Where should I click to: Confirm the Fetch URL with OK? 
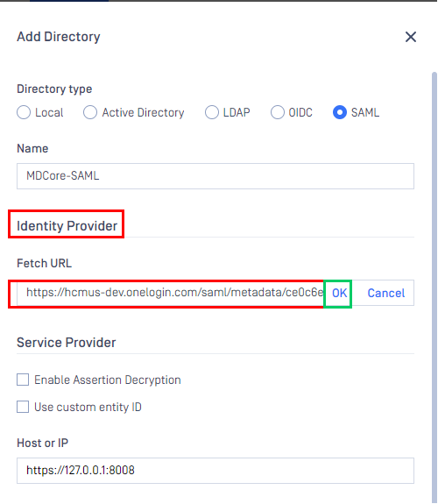(x=339, y=293)
